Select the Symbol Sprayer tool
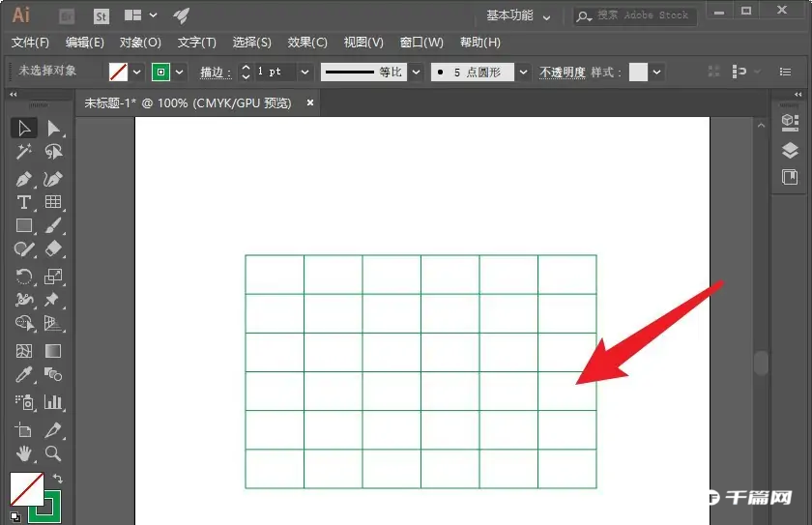The image size is (812, 525). (x=24, y=402)
